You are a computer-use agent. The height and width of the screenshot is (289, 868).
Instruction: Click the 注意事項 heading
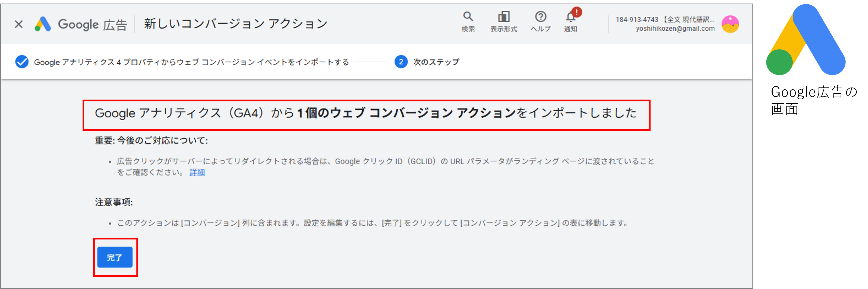click(x=114, y=202)
